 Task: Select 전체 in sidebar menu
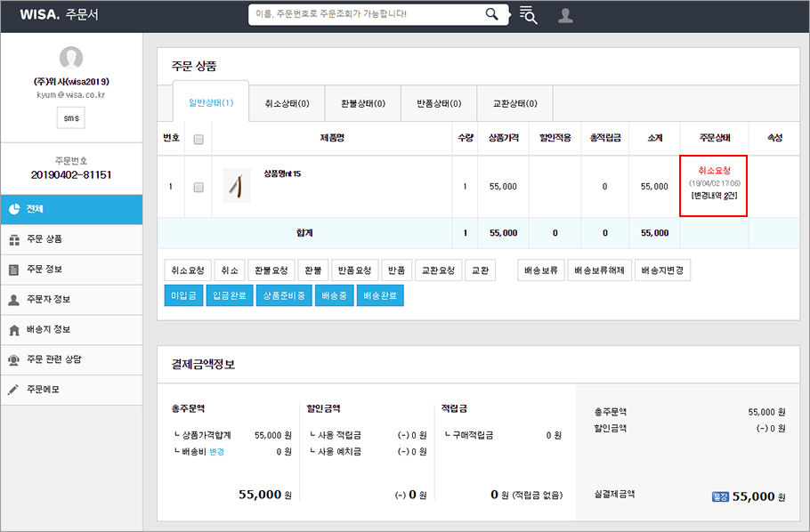coord(71,209)
